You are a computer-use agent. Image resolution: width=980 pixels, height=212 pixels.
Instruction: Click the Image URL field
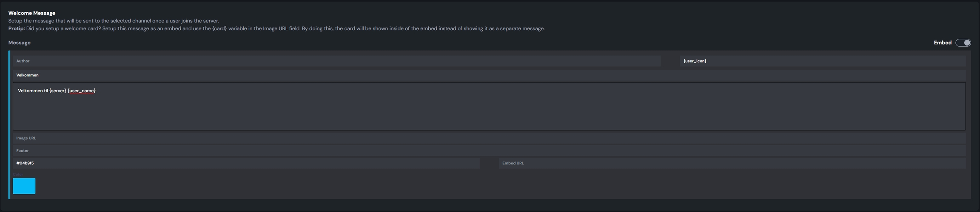tap(488, 138)
